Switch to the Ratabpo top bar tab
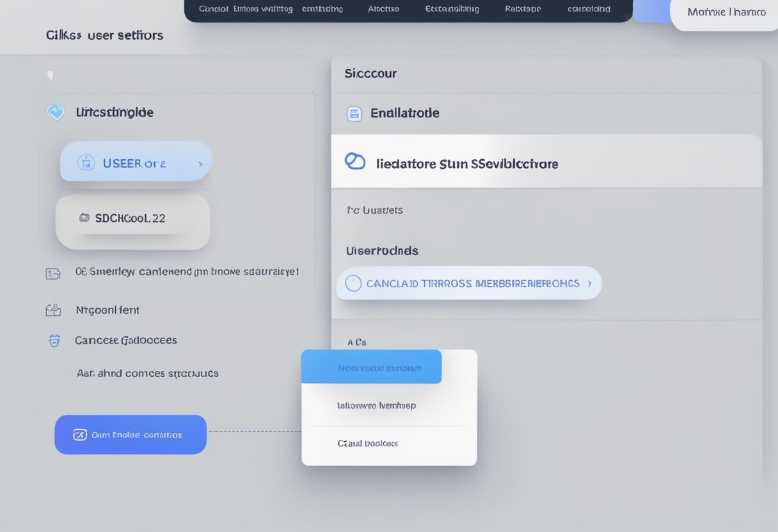 tap(522, 9)
